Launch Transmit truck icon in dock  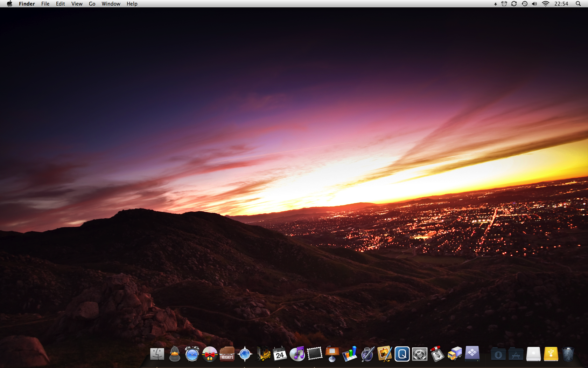click(x=455, y=354)
